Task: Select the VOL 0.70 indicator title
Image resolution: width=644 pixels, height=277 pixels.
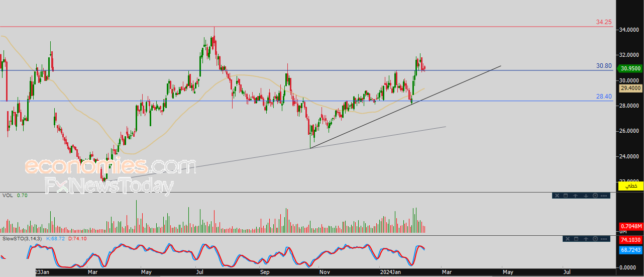Action: coord(15,195)
